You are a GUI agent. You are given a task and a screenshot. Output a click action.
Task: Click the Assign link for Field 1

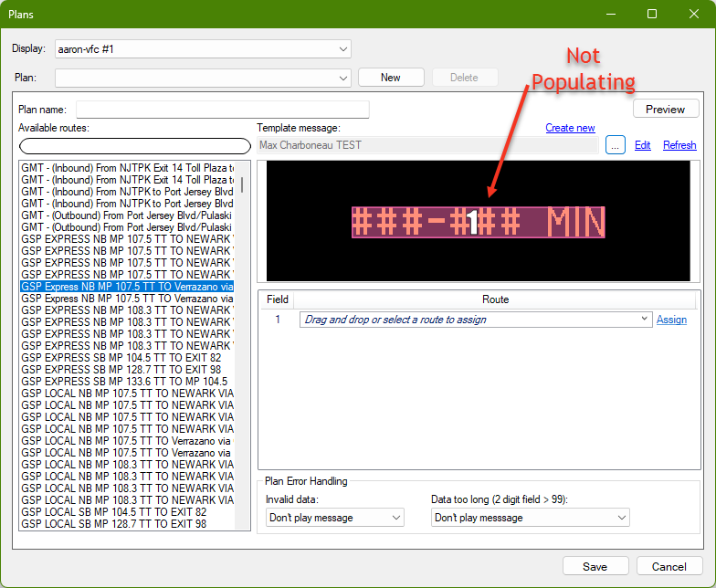[671, 320]
